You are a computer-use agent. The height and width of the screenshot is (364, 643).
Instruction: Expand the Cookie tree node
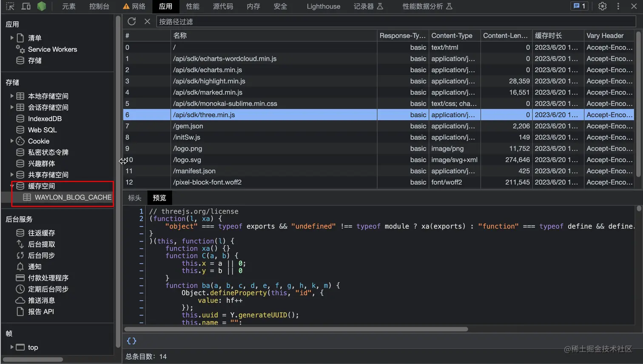click(x=12, y=141)
